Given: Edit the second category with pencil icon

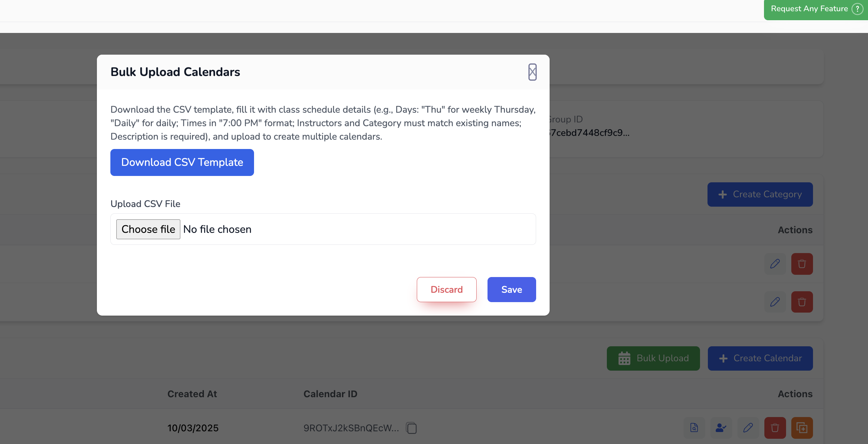Looking at the screenshot, I should [x=775, y=302].
